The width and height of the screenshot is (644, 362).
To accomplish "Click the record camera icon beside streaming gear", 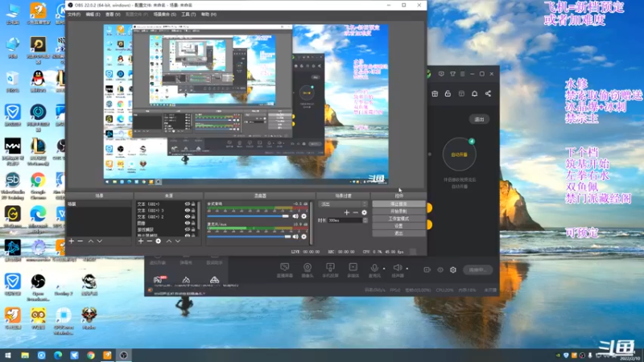I will (x=427, y=269).
